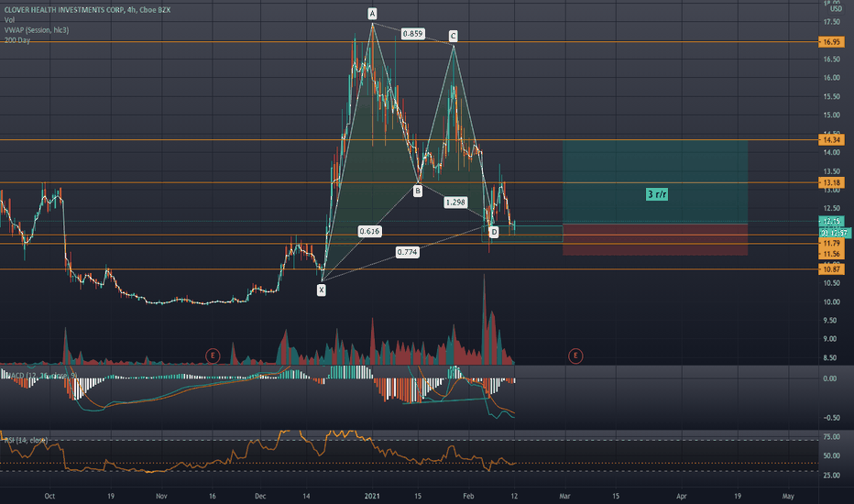Select the 13.18 orange price label
Viewport: 854px width, 504px height.
[831, 182]
